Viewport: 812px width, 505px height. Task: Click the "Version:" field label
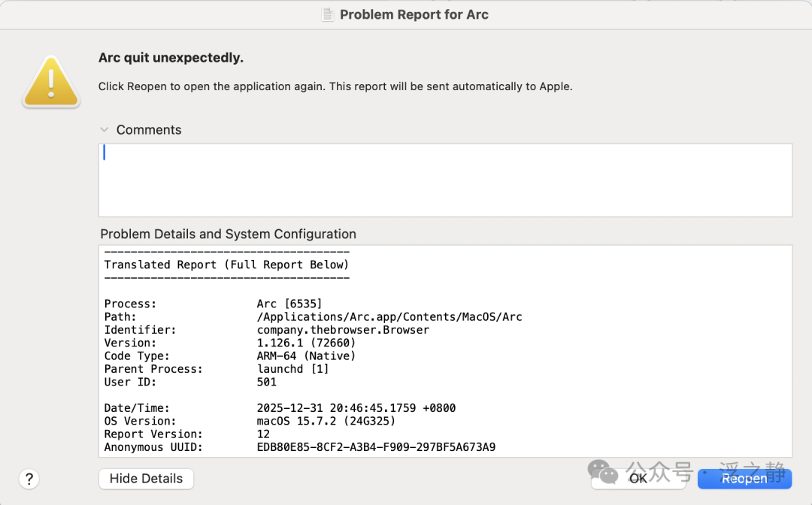pyautogui.click(x=130, y=343)
